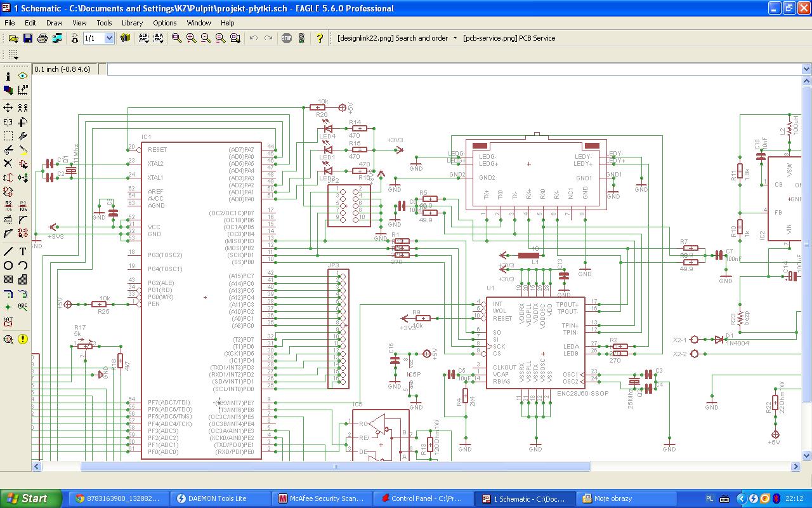Click the PCB Service button

pyautogui.click(x=509, y=38)
